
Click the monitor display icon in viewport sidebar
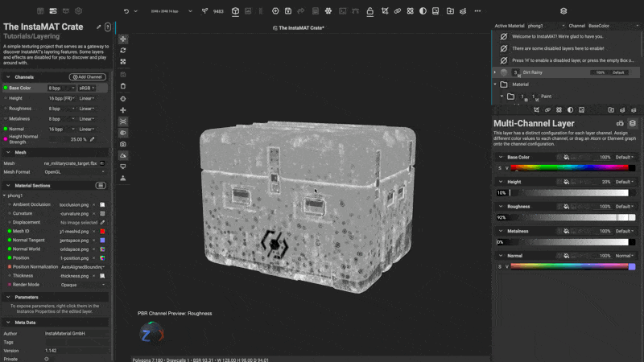pyautogui.click(x=123, y=167)
